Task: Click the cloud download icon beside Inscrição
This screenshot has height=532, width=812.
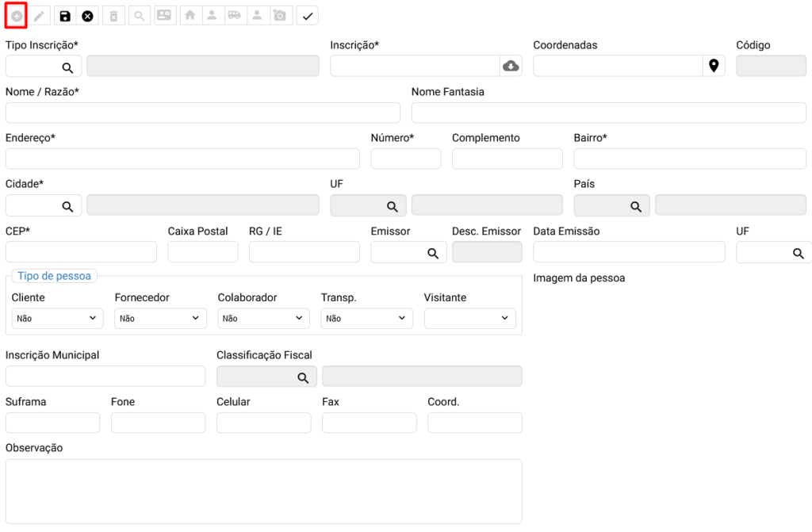Action: [511, 66]
